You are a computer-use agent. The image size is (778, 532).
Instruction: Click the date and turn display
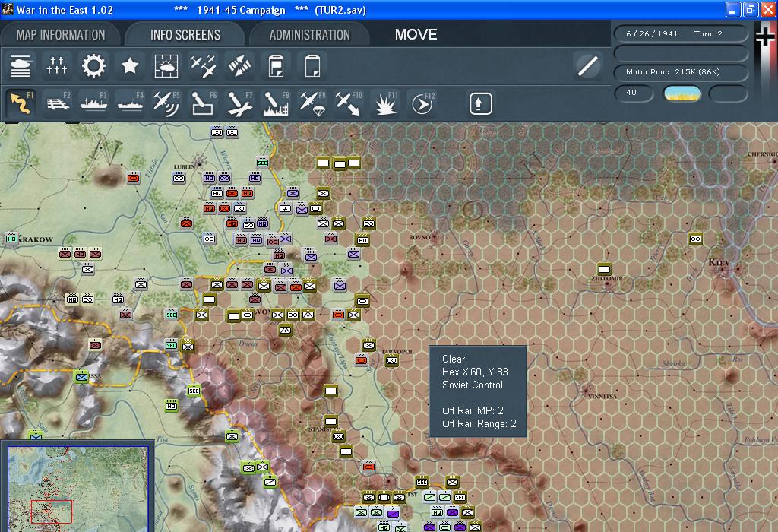[x=680, y=33]
